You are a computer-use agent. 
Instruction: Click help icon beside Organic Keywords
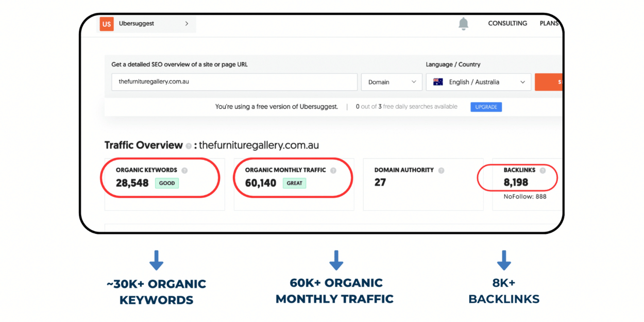[184, 171]
